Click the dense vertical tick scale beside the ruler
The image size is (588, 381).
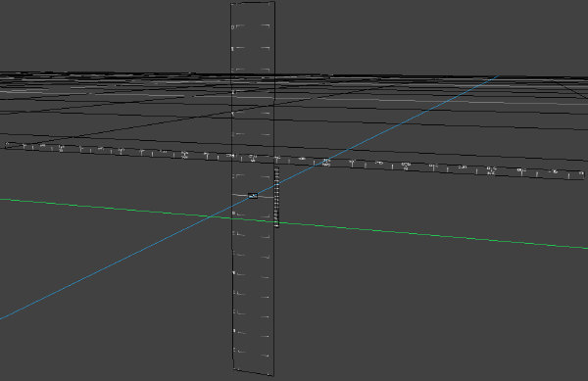coord(276,197)
